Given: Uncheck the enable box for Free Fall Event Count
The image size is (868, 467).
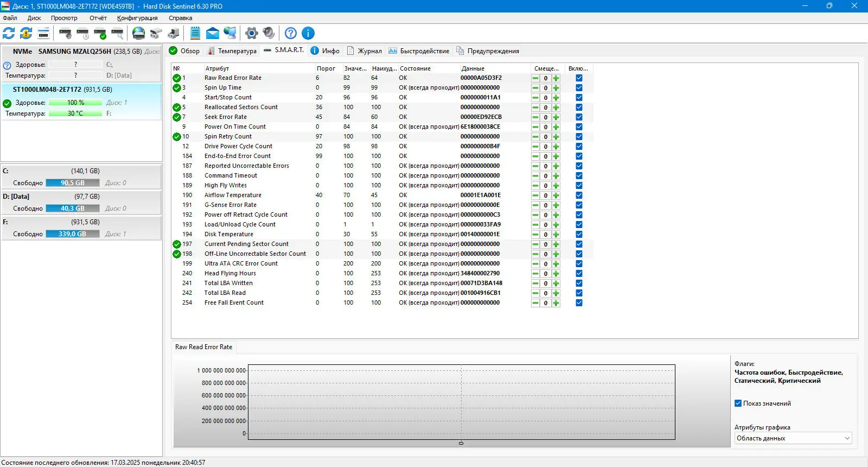Looking at the screenshot, I should coord(579,303).
